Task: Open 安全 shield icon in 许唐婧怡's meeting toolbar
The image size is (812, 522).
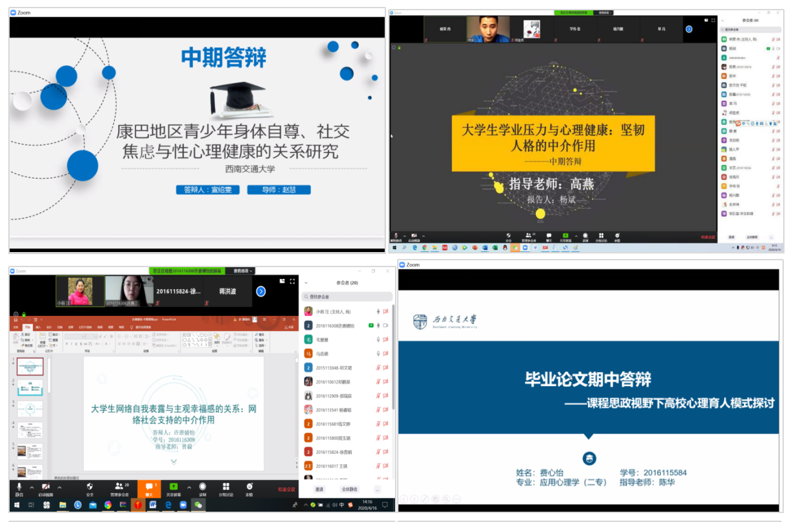Action: coord(90,486)
